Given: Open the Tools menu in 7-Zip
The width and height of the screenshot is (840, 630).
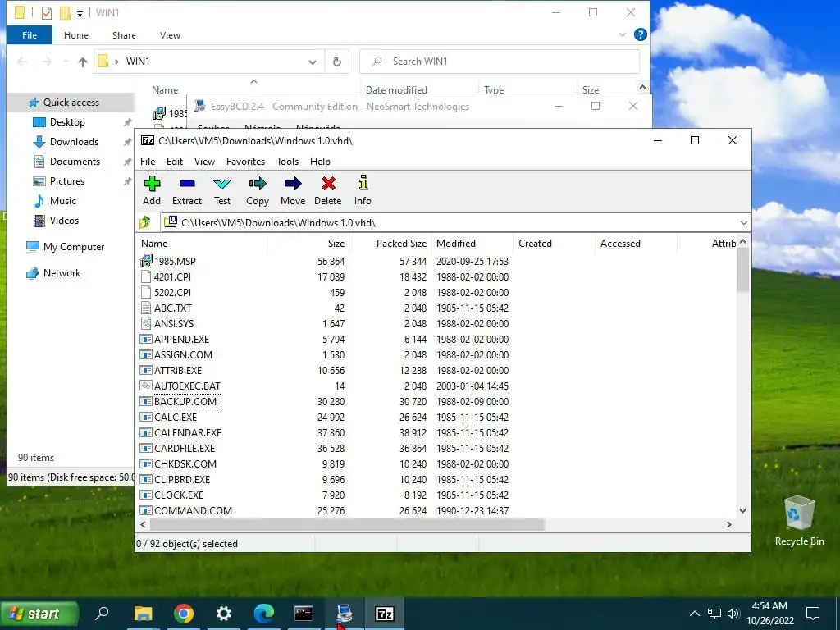Looking at the screenshot, I should click(287, 162).
